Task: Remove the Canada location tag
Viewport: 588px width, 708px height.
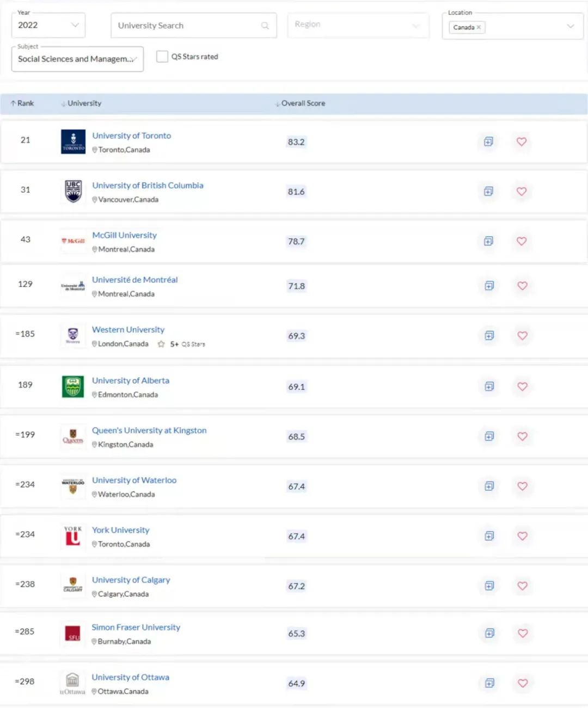Action: click(x=479, y=27)
